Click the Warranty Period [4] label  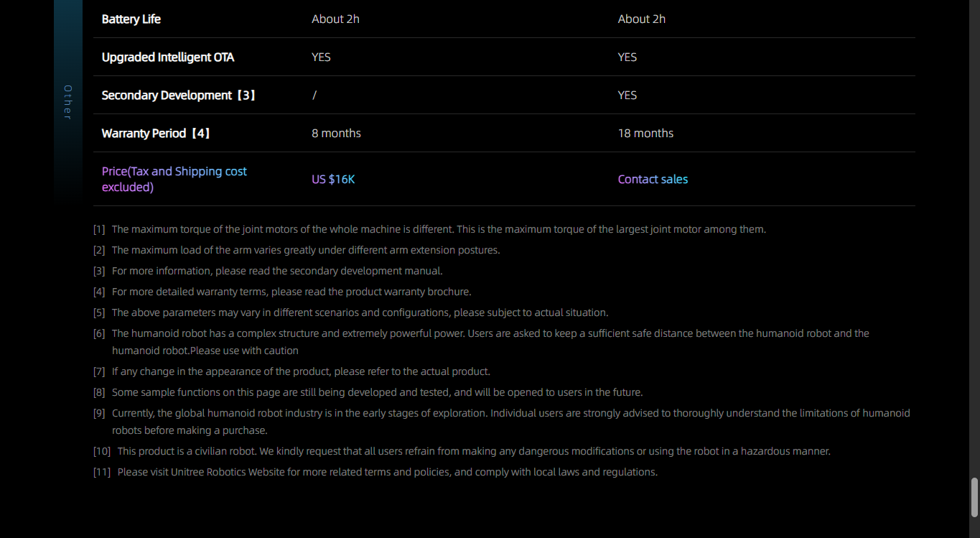pyautogui.click(x=156, y=134)
